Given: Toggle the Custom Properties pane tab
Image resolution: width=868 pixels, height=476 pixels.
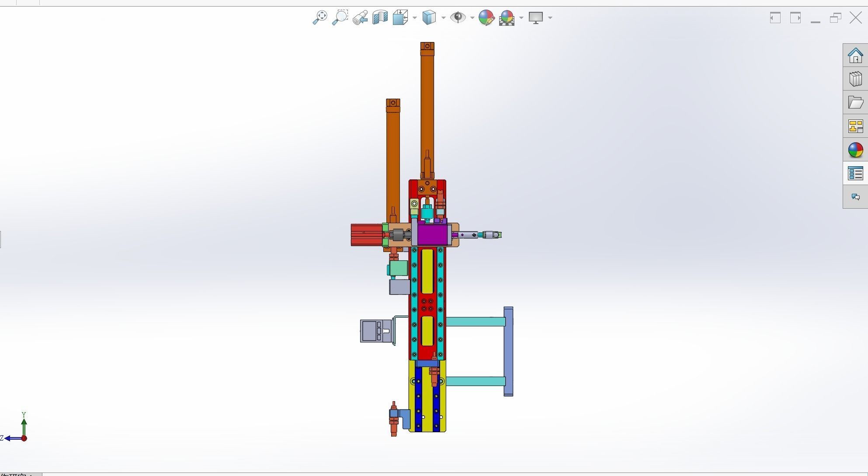Looking at the screenshot, I should point(855,174).
